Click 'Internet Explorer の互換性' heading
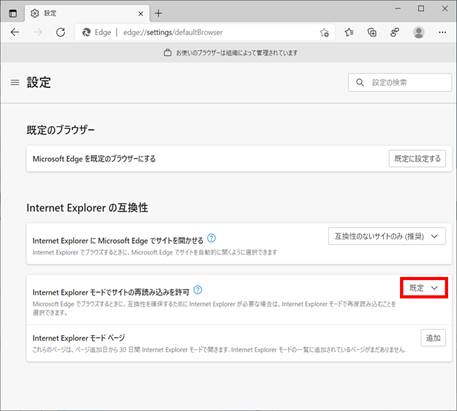 87,208
